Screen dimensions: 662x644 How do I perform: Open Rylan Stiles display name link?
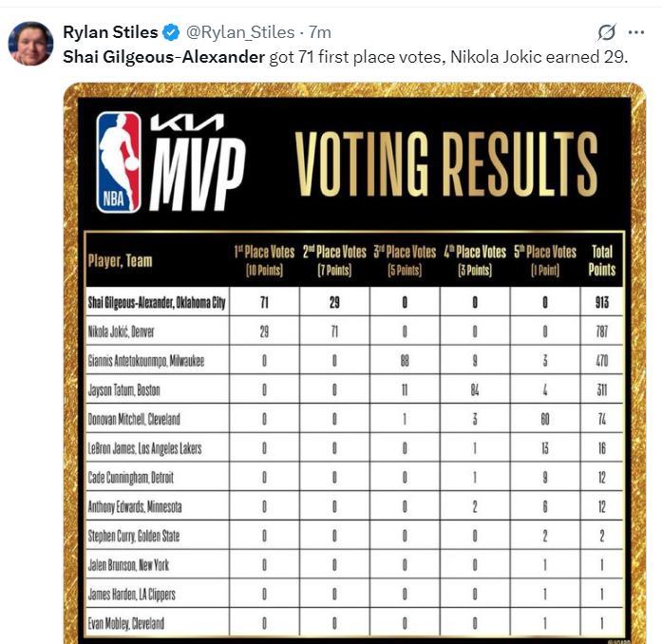point(110,32)
